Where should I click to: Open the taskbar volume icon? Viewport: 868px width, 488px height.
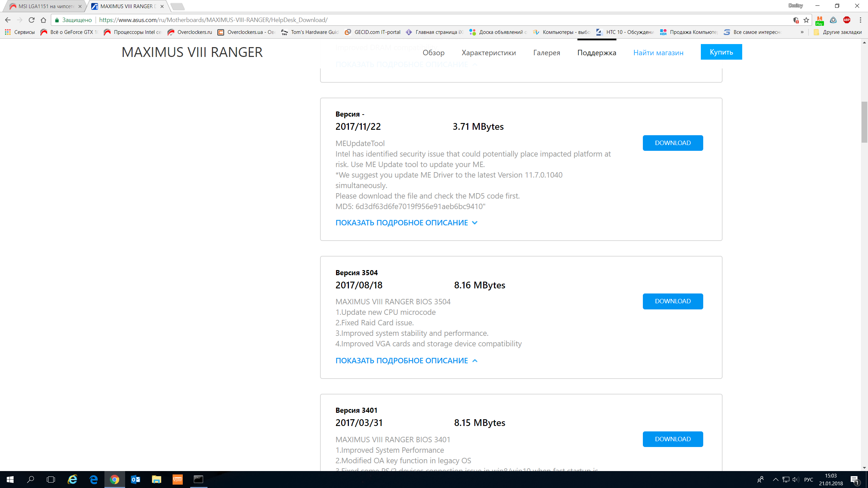click(795, 480)
